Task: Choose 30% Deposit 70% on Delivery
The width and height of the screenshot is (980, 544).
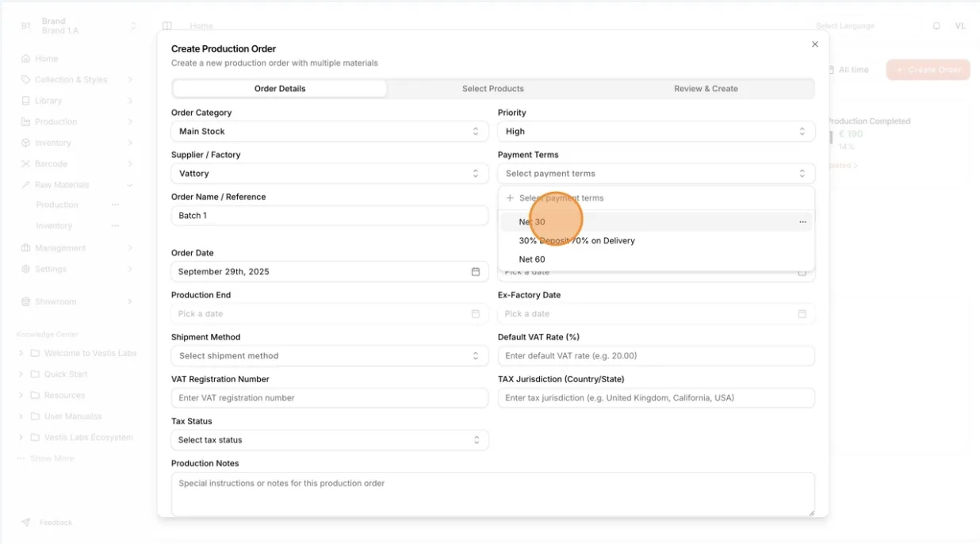Action: (x=656, y=240)
